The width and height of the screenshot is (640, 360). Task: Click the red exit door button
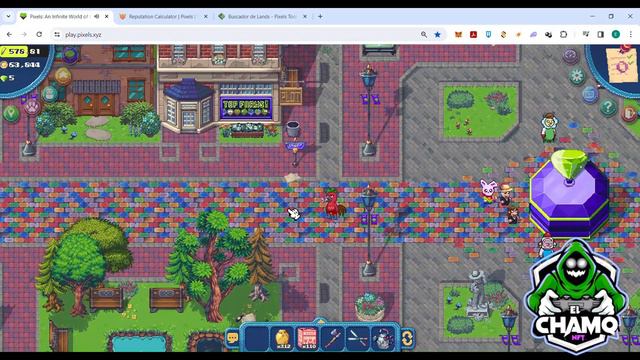click(629, 113)
